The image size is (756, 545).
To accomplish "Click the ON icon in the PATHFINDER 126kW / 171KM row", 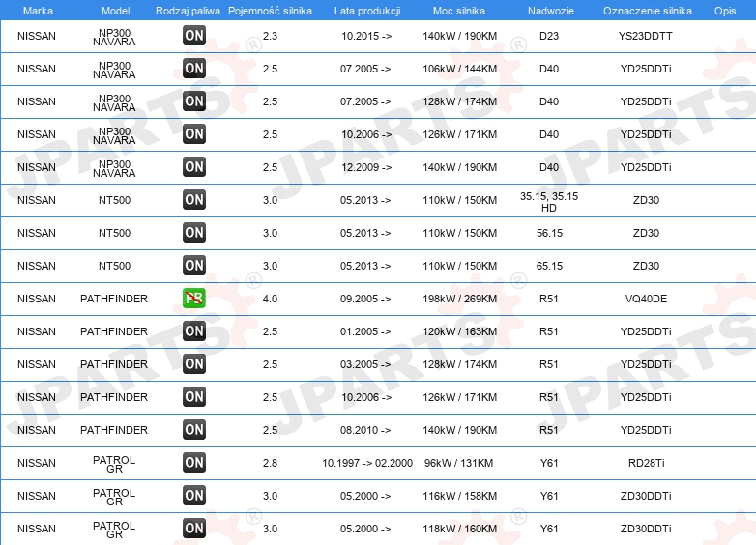I will 194,396.
